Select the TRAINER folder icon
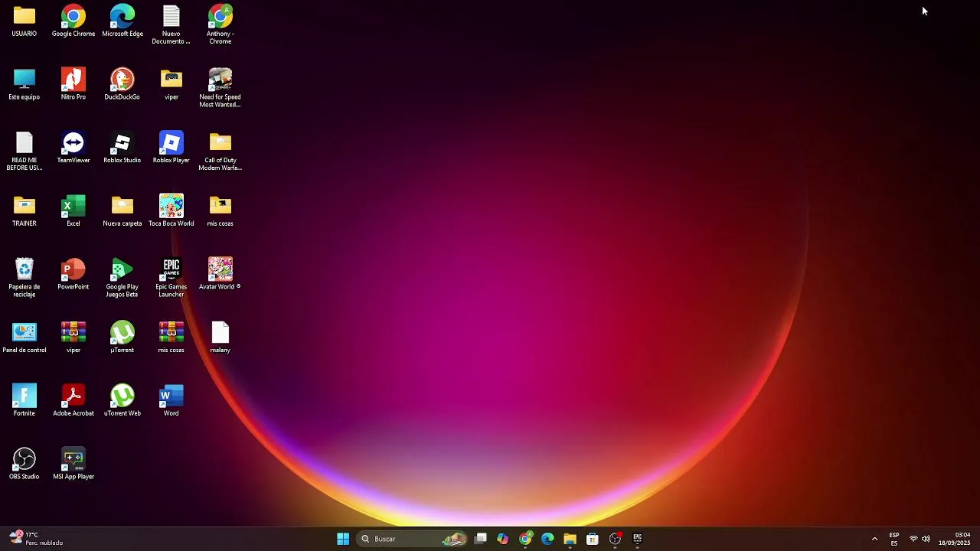This screenshot has width=980, height=551. pyautogui.click(x=24, y=212)
